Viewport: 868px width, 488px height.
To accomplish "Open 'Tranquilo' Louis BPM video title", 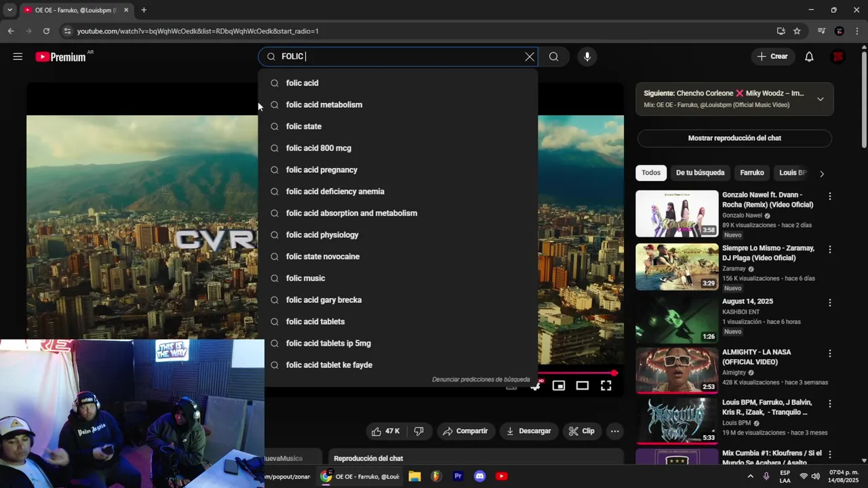I will coord(767,407).
